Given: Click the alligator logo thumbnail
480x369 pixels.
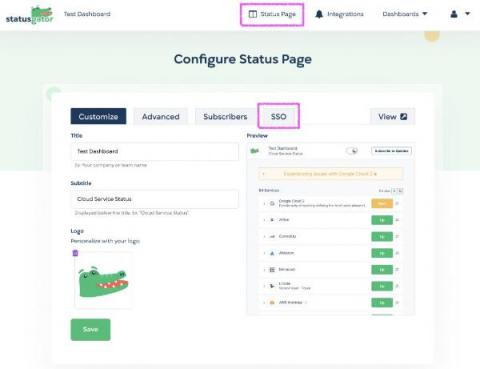Looking at the screenshot, I should [103, 281].
